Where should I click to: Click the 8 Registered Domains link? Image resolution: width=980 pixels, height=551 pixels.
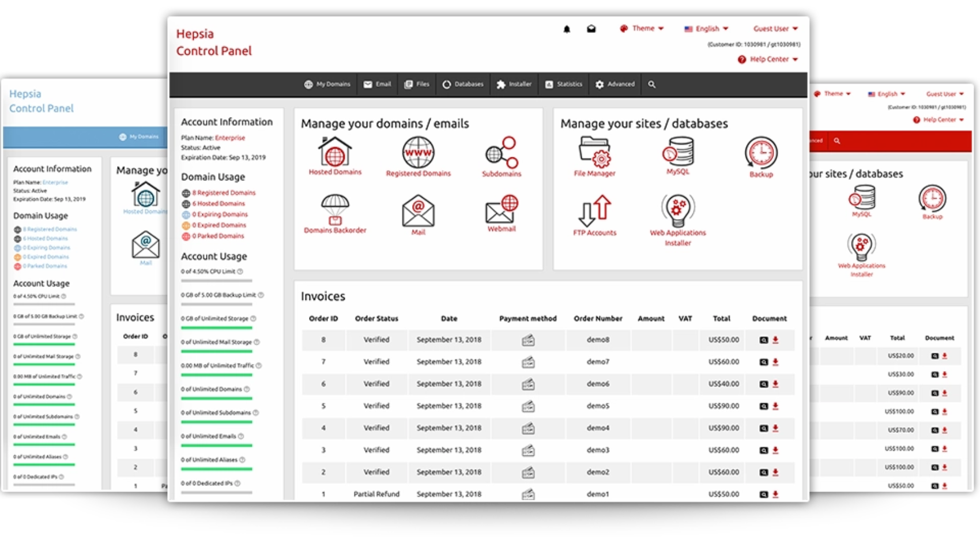224,193
